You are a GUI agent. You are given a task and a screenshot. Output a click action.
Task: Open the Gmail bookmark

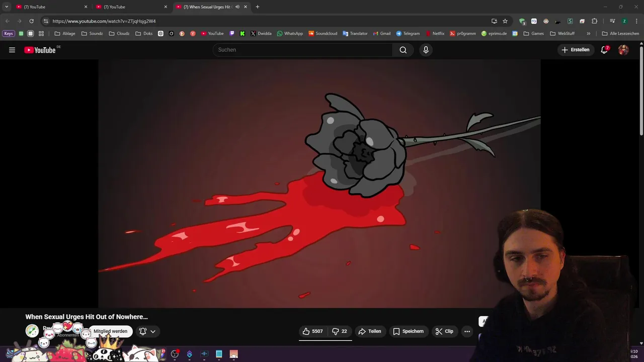click(382, 34)
